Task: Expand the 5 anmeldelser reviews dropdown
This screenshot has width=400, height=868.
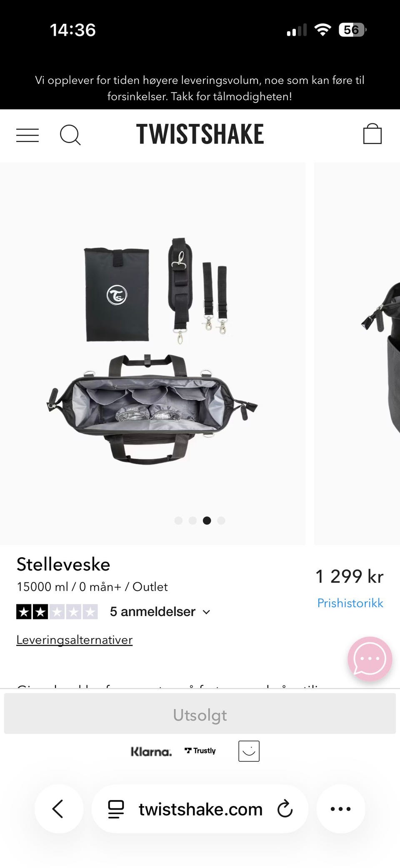Action: click(x=160, y=611)
